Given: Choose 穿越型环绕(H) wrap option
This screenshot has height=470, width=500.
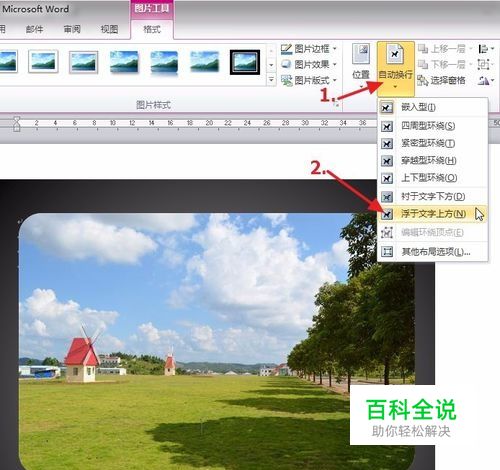Looking at the screenshot, I should 432,161.
